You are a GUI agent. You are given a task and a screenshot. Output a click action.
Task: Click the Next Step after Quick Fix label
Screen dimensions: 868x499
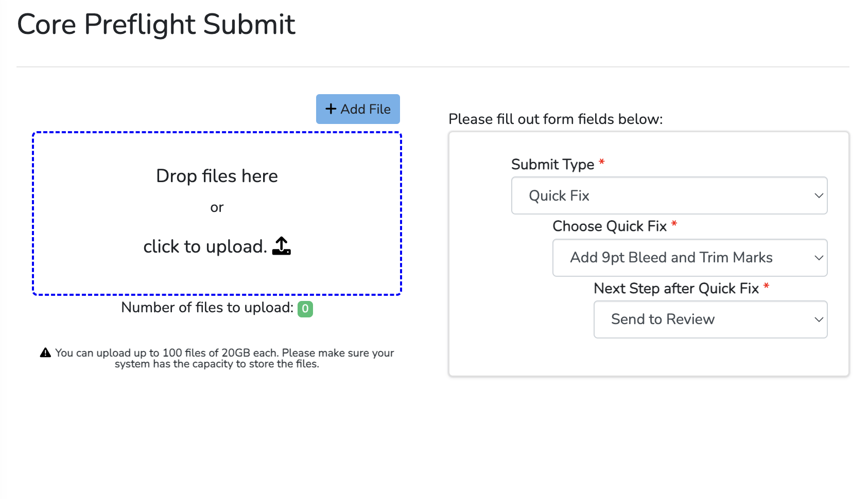coord(676,289)
